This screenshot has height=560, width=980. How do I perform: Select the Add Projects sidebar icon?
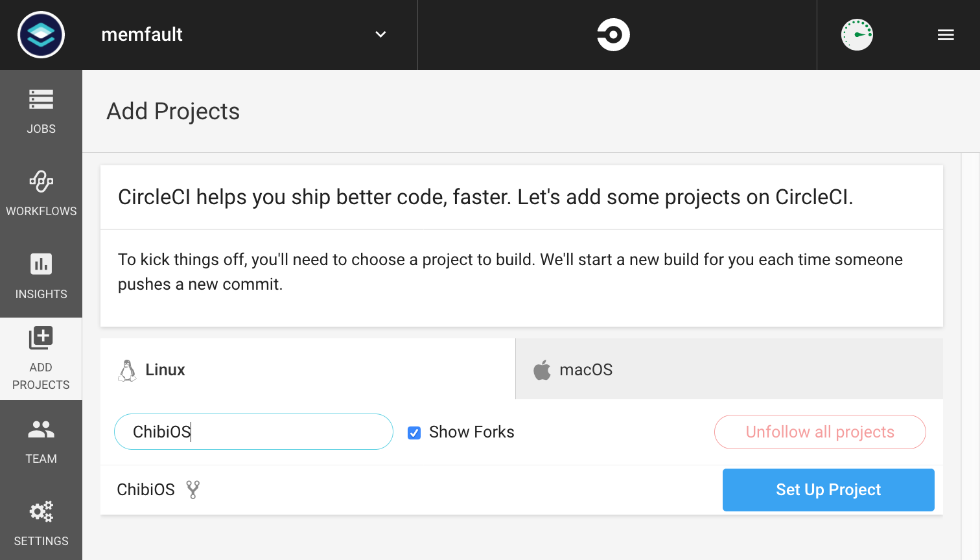click(41, 338)
